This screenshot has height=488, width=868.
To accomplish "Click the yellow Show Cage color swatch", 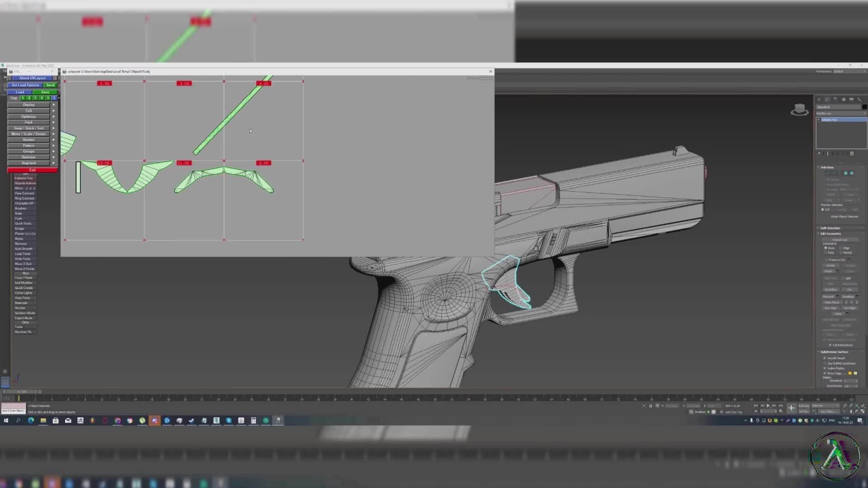I will (850, 373).
